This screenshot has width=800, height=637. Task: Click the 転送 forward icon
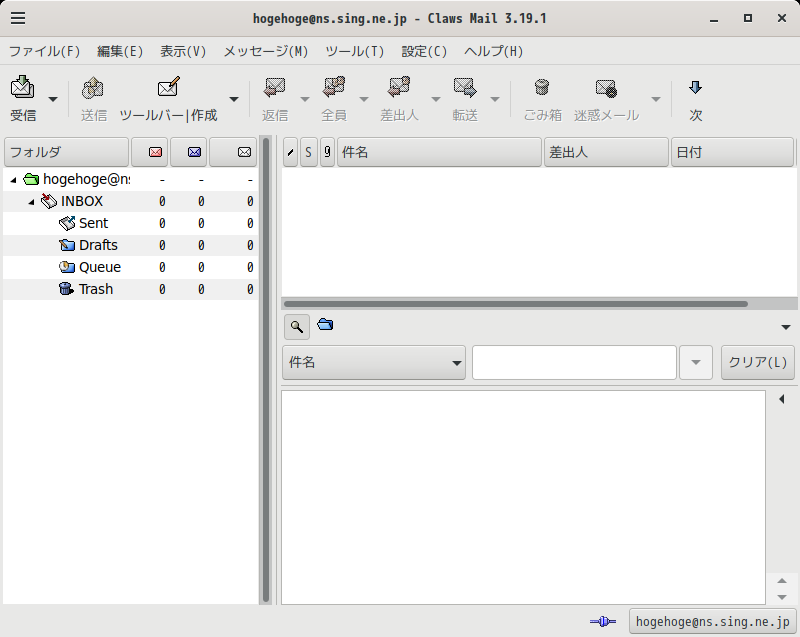pyautogui.click(x=465, y=88)
